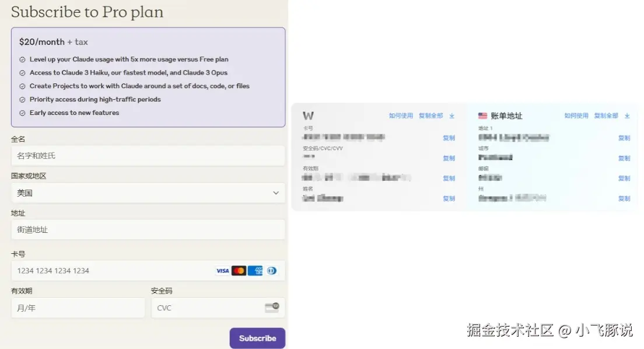The height and width of the screenshot is (349, 644).
Task: Click the country dropdown chevron arrow
Action: tap(276, 193)
